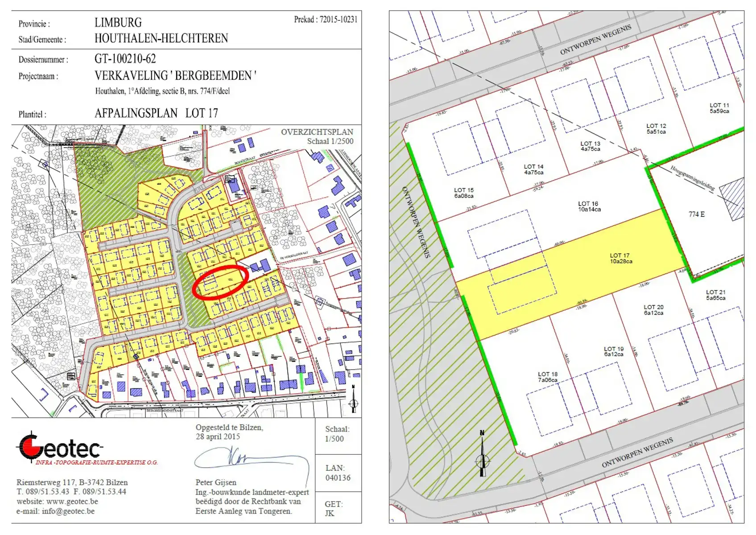756x535 pixels.
Task: Click the LOT 16 10a14ca label
Action: (589, 206)
